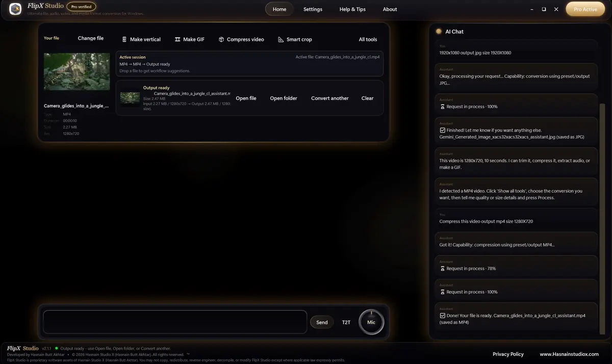Screen dimensions: 612x364
Task: Click the 'Okay, processing your request' message
Action: [515, 80]
